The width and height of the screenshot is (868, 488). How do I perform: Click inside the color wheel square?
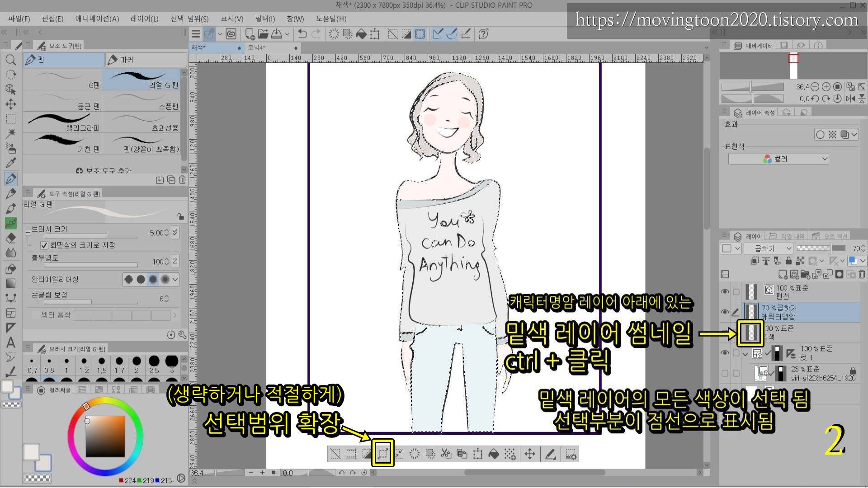pos(105,436)
